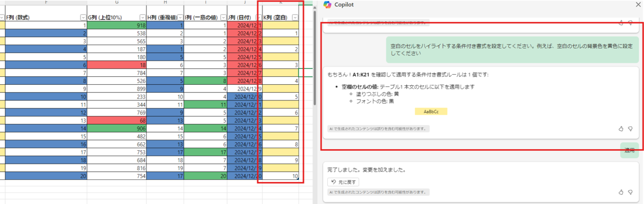The width and height of the screenshot is (644, 204).
Task: Select the cell with value 753
Action: 116,152
